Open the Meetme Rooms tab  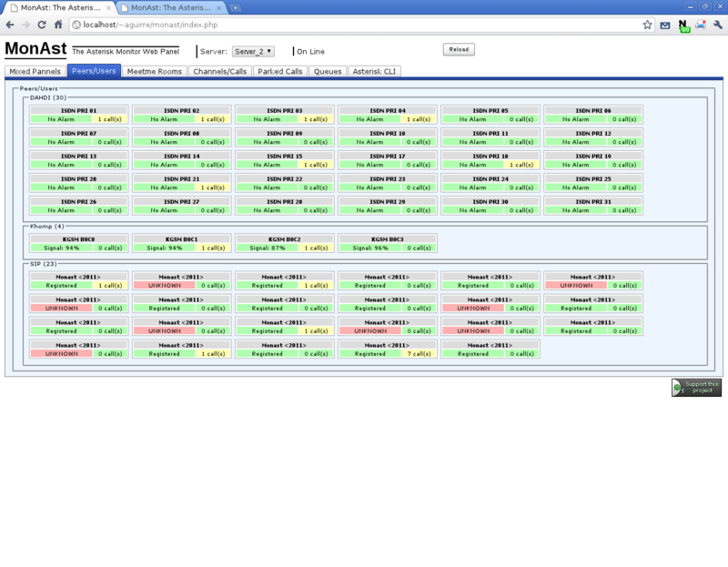click(x=155, y=71)
